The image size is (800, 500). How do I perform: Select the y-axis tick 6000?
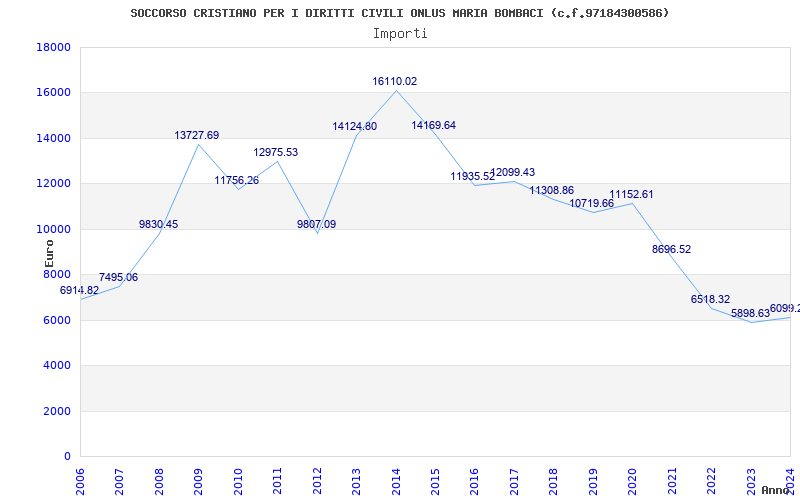(57, 320)
